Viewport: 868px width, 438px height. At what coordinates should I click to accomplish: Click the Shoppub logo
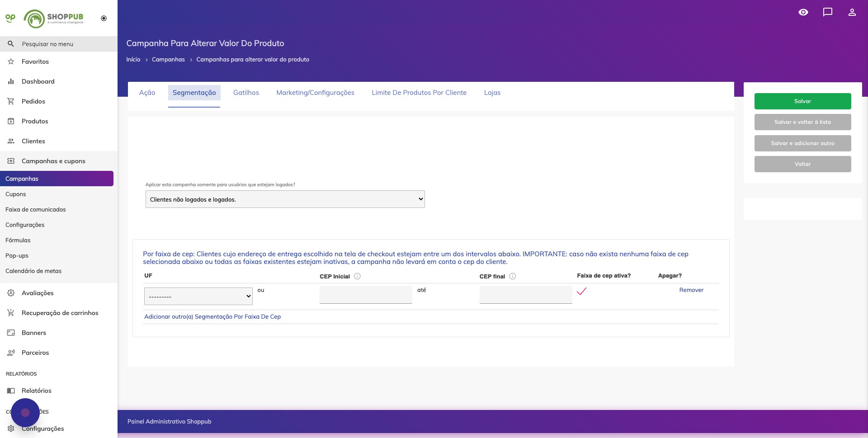(x=54, y=19)
